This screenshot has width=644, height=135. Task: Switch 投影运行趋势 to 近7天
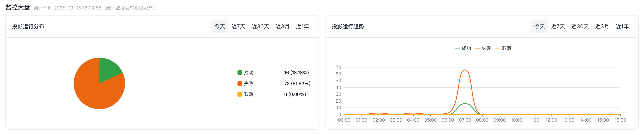pos(558,27)
